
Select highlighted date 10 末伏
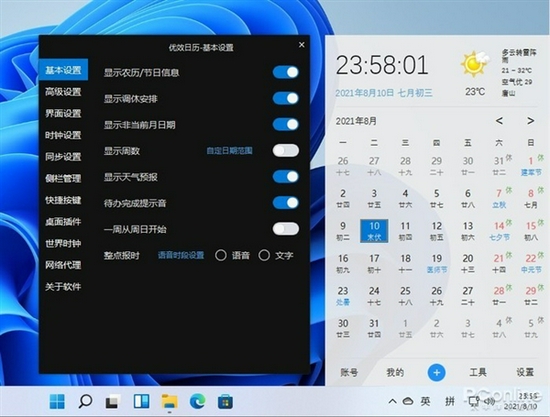click(374, 231)
